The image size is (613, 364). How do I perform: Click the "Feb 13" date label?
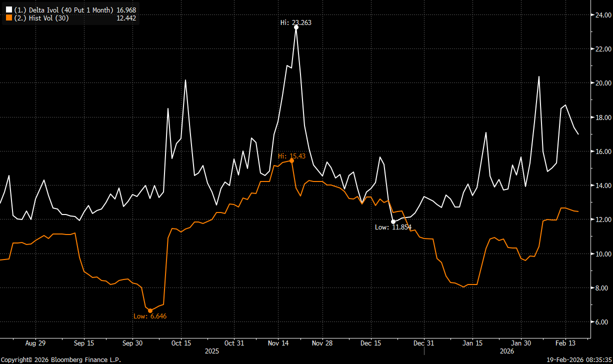coord(565,343)
